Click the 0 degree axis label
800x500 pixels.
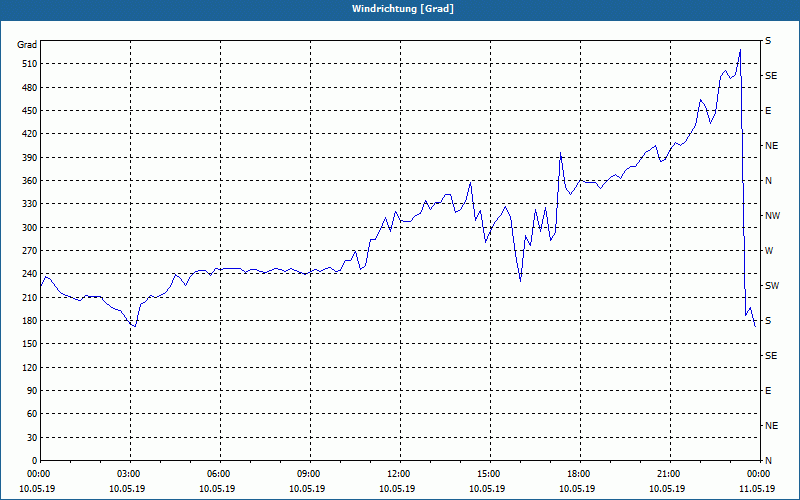pyautogui.click(x=34, y=461)
